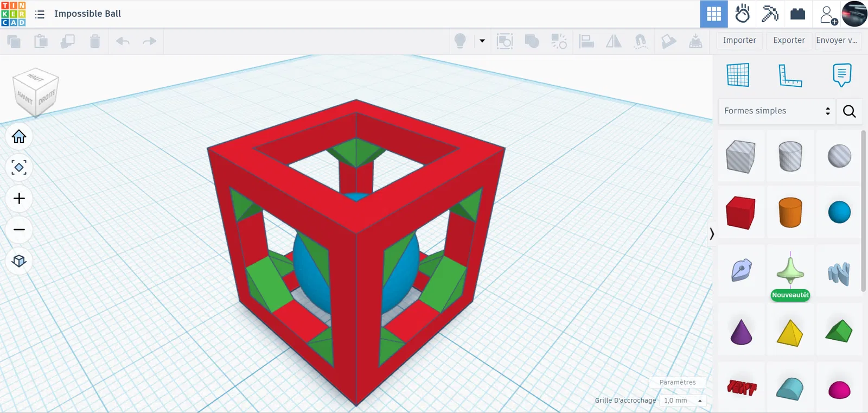Viewport: 868px width, 413px height.
Task: Select the orange Cylinder shape
Action: [x=790, y=212]
